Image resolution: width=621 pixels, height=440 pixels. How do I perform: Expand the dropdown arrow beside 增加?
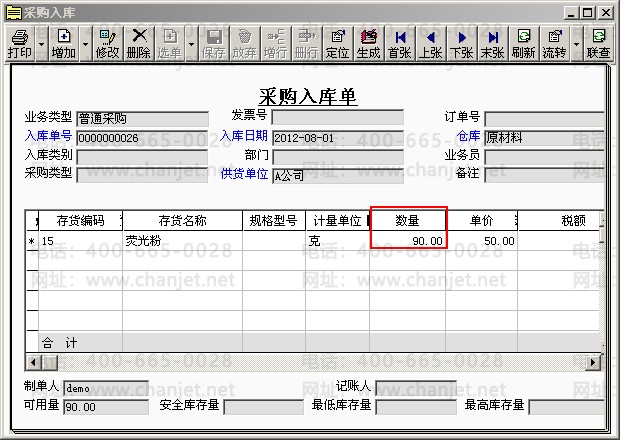click(x=85, y=44)
